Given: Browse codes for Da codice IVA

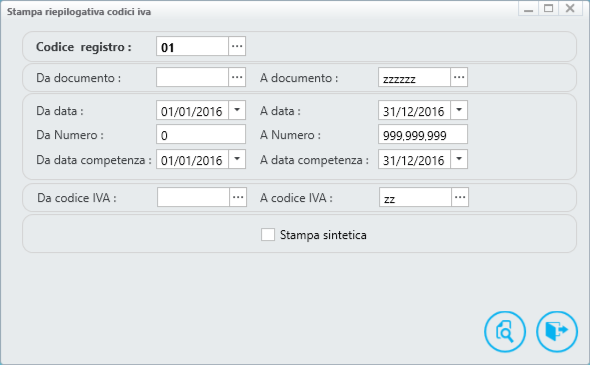Looking at the screenshot, I should click(238, 197).
